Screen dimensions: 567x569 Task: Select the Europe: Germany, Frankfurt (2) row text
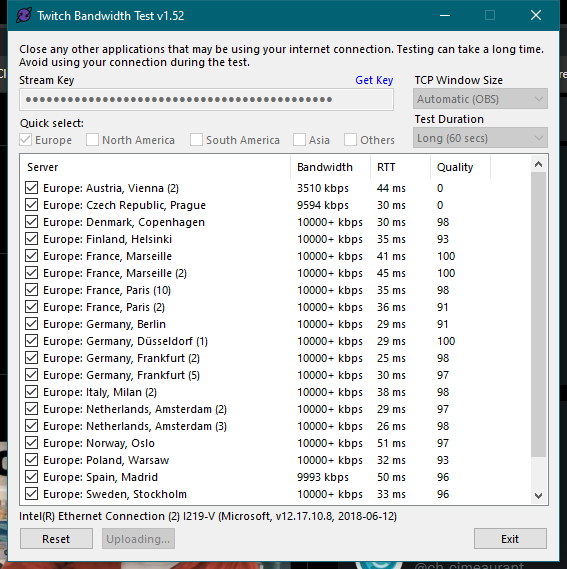[x=121, y=358]
